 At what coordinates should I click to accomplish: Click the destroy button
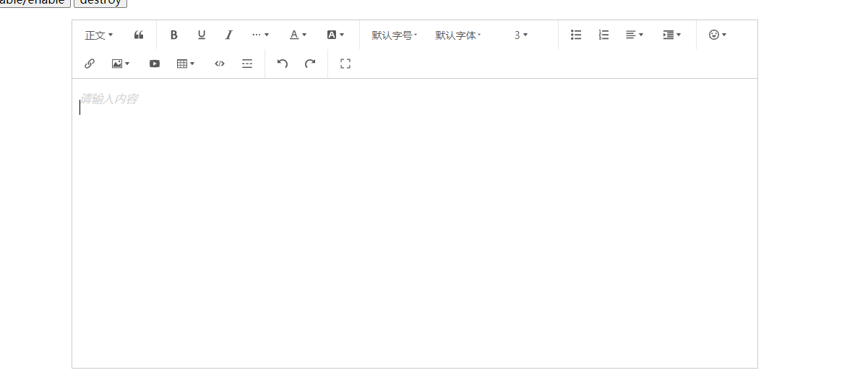[x=100, y=3]
